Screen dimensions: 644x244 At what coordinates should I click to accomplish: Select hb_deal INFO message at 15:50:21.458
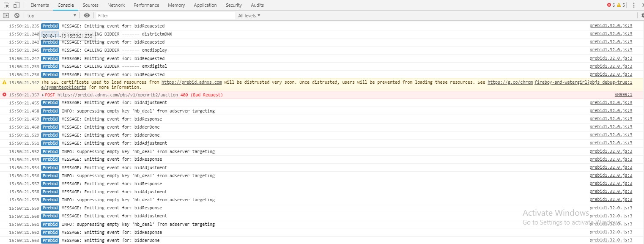[x=138, y=111]
